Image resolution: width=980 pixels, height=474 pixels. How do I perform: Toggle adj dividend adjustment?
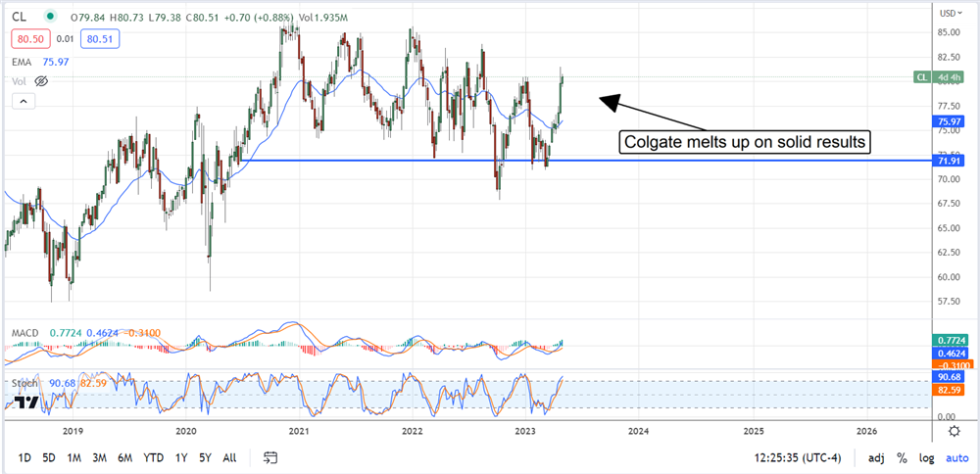pyautogui.click(x=875, y=458)
